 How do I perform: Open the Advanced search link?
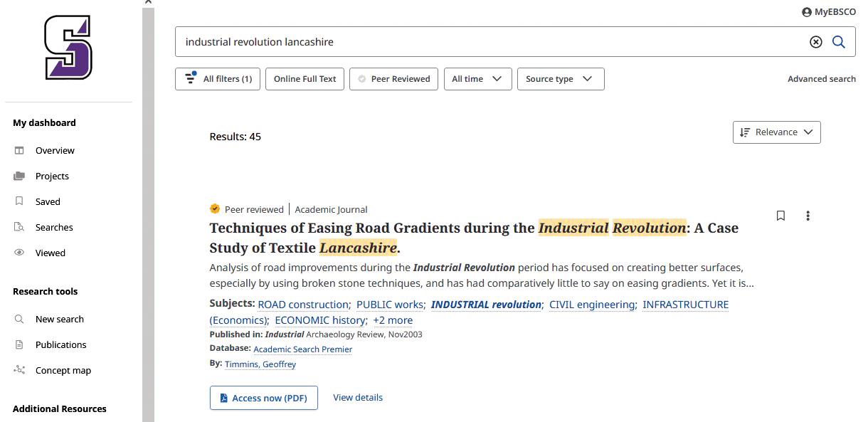[x=821, y=79]
